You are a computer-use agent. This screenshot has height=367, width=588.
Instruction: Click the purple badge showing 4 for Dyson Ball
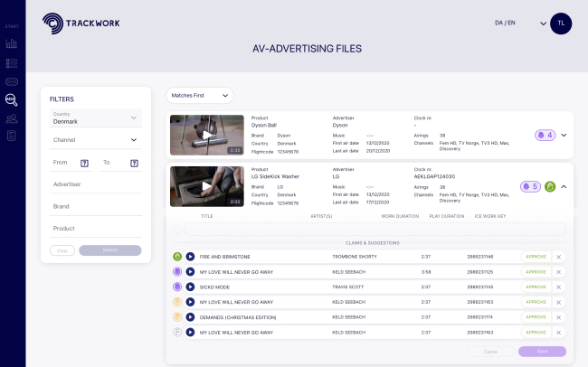point(545,135)
